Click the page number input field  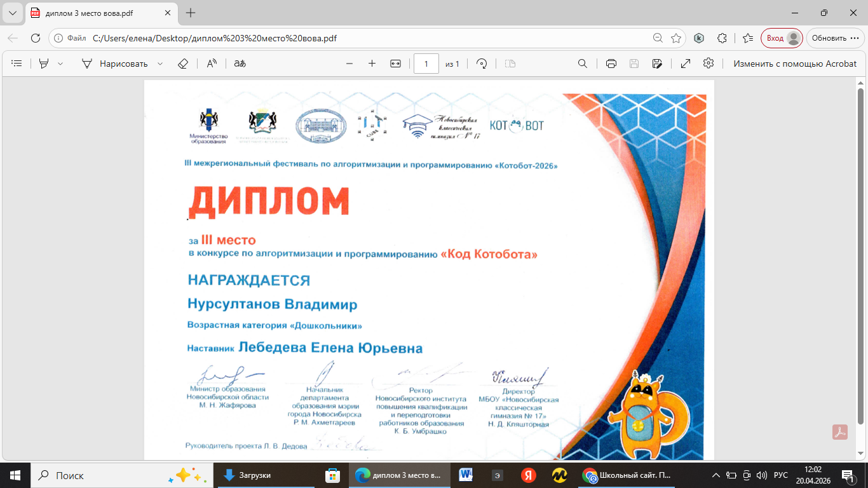[x=426, y=64]
